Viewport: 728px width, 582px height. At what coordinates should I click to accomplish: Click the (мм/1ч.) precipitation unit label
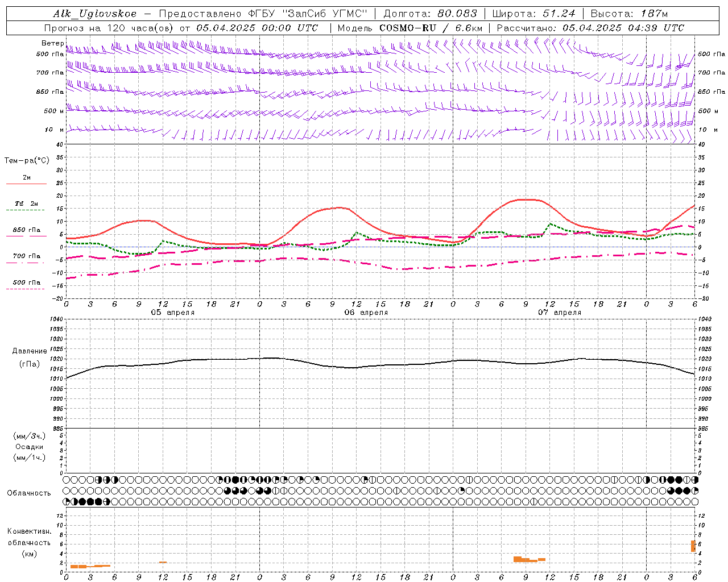coord(29,458)
